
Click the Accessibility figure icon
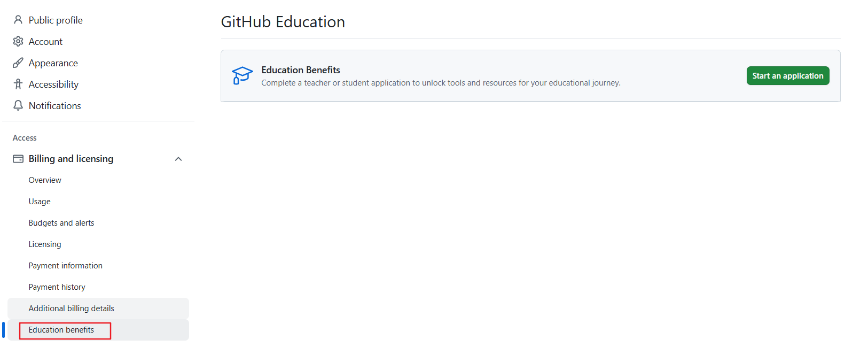click(18, 84)
